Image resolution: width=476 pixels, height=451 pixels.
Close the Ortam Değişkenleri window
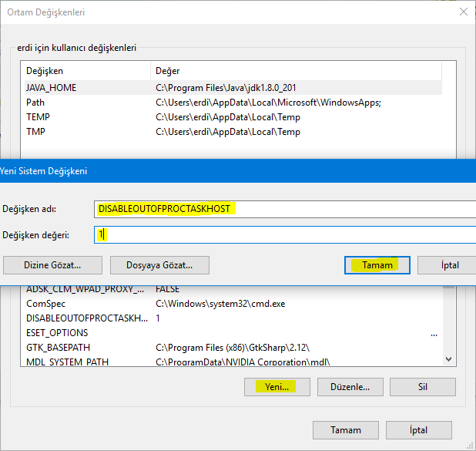463,12
